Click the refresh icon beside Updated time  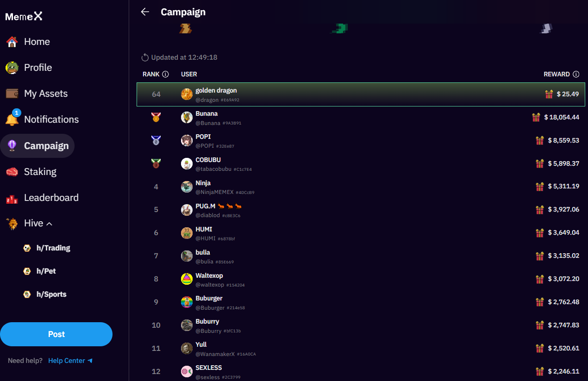(145, 57)
